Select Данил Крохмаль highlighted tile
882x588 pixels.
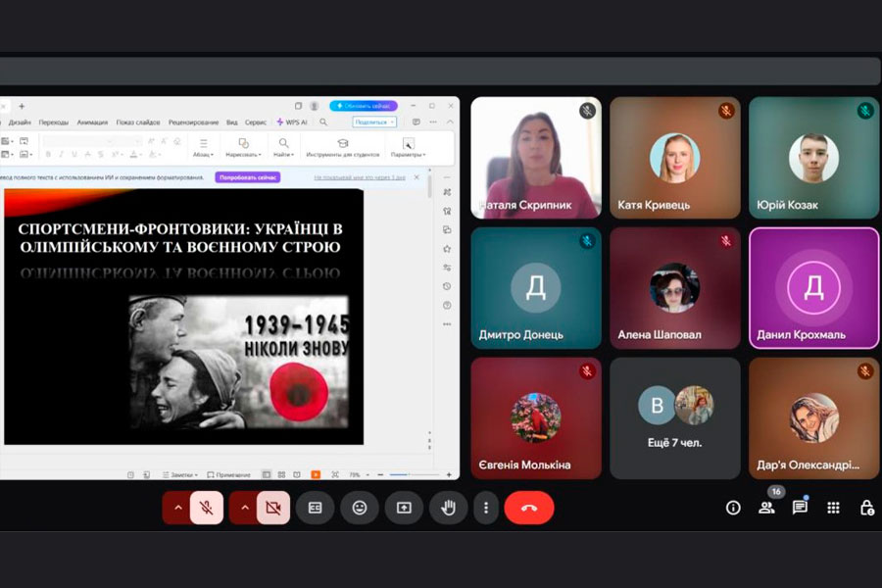(814, 288)
